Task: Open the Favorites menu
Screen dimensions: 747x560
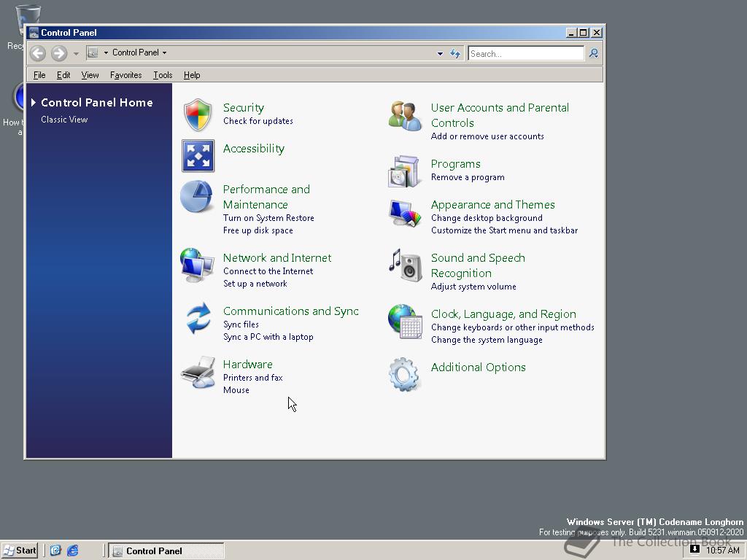Action: click(125, 75)
